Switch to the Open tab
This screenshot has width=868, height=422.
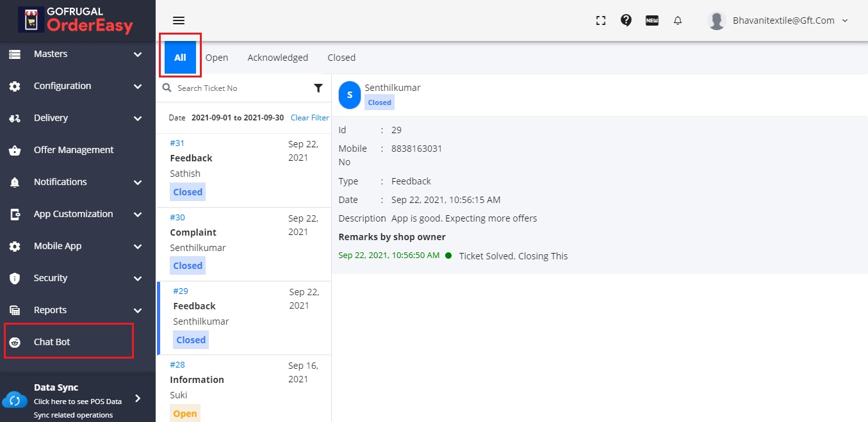tap(217, 58)
